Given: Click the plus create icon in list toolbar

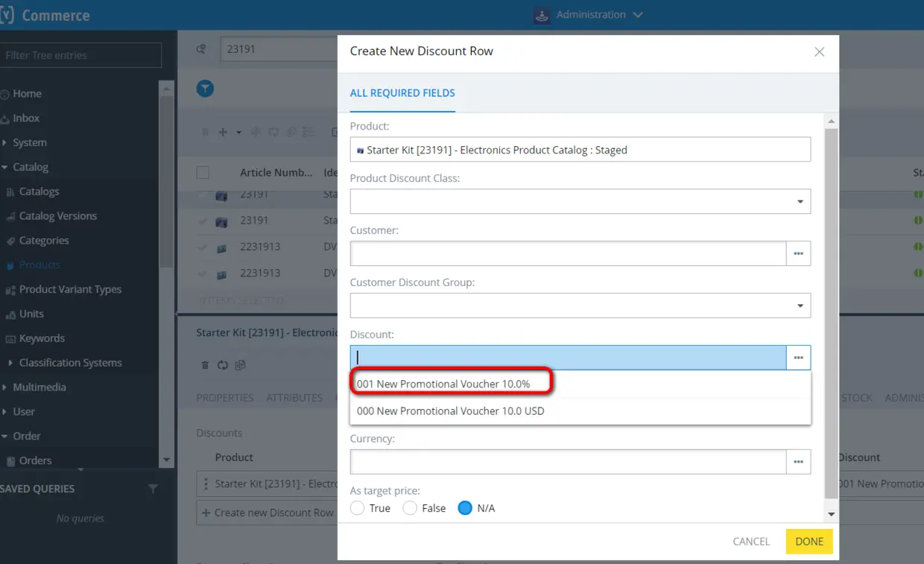Looking at the screenshot, I should click(x=223, y=132).
